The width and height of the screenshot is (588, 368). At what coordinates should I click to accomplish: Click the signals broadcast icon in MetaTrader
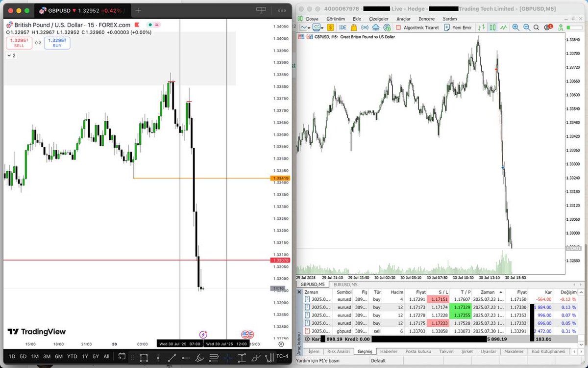pos(365,27)
